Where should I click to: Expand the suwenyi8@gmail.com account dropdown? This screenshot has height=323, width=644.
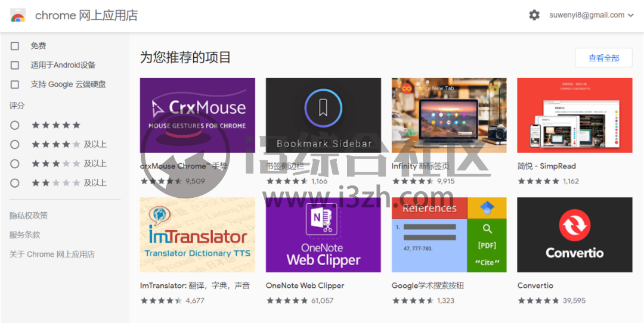(x=592, y=15)
